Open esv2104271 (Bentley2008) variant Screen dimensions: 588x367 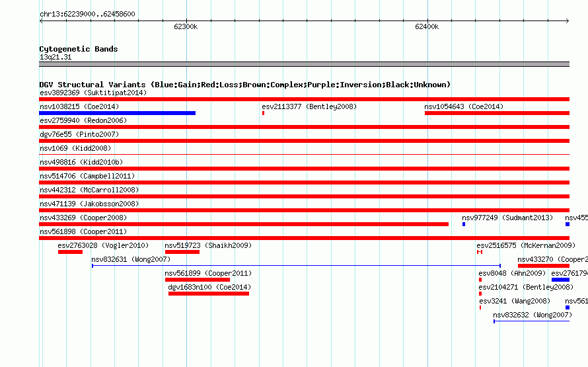pyautogui.click(x=526, y=287)
